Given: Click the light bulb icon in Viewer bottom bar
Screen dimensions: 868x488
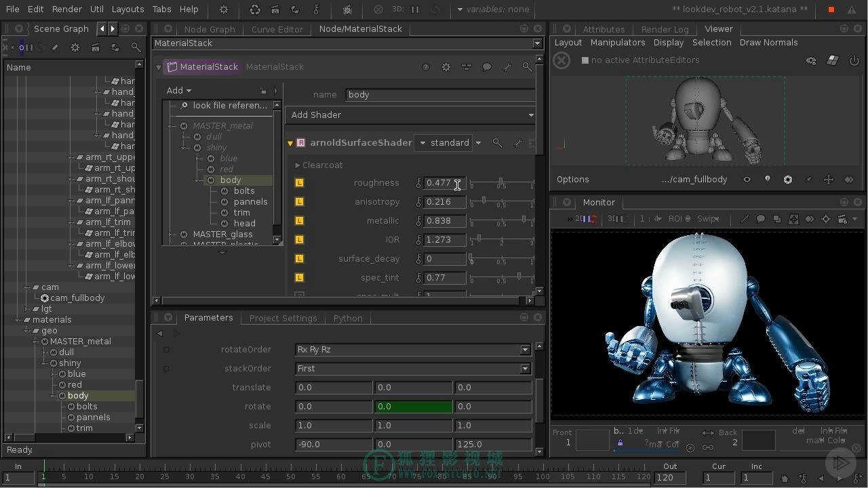Looking at the screenshot, I should [767, 180].
